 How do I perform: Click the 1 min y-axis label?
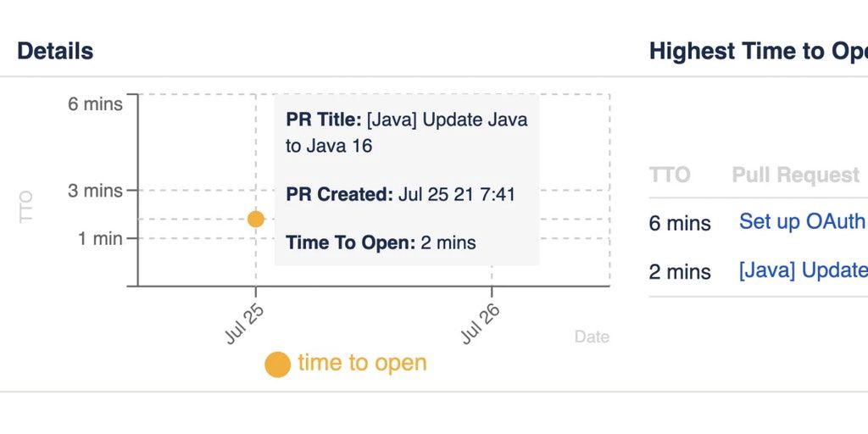(x=100, y=239)
